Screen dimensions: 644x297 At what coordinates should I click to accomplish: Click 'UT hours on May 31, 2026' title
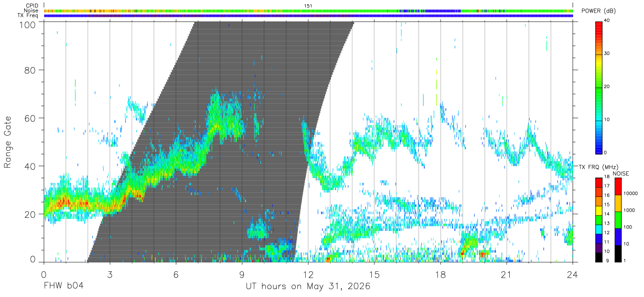pyautogui.click(x=308, y=287)
